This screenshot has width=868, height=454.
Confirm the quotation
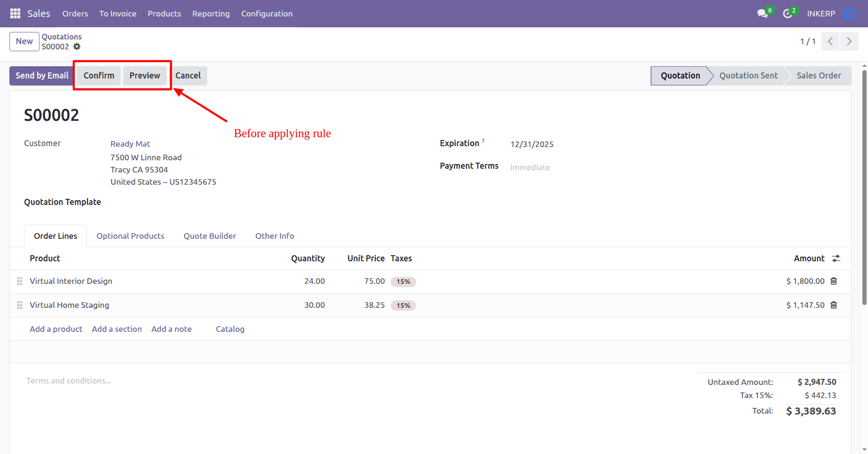99,76
